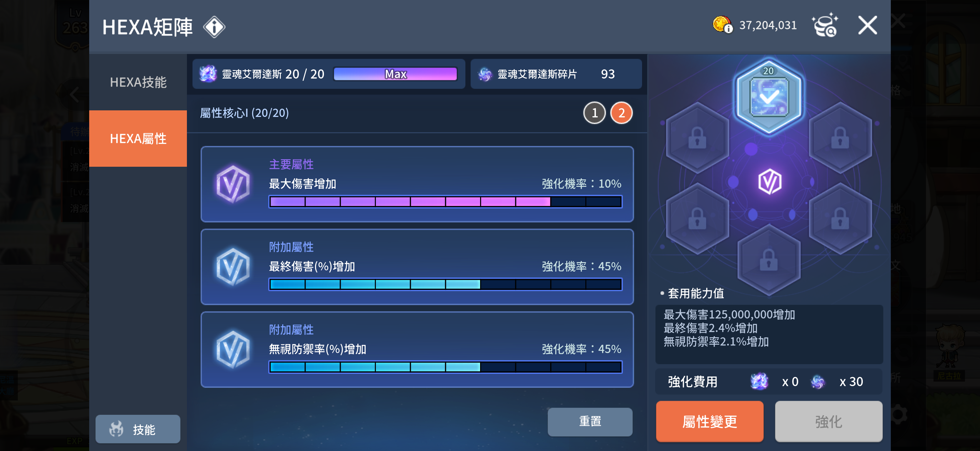Open the 技能 button at bottom left

[138, 429]
